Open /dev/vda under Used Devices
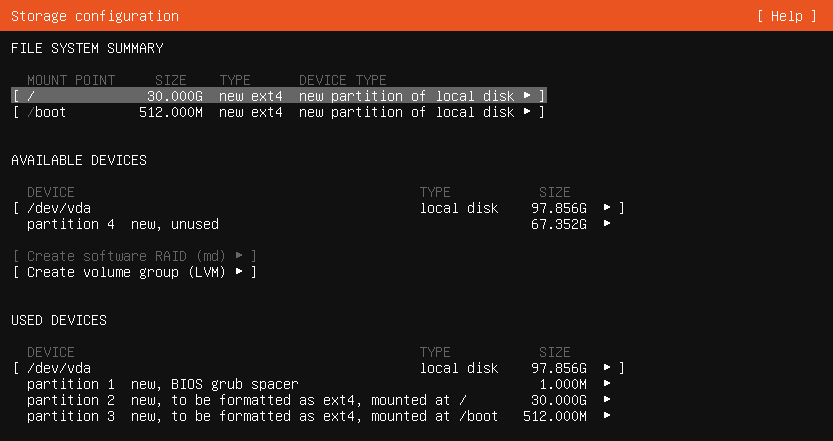The image size is (833, 441). pos(62,368)
